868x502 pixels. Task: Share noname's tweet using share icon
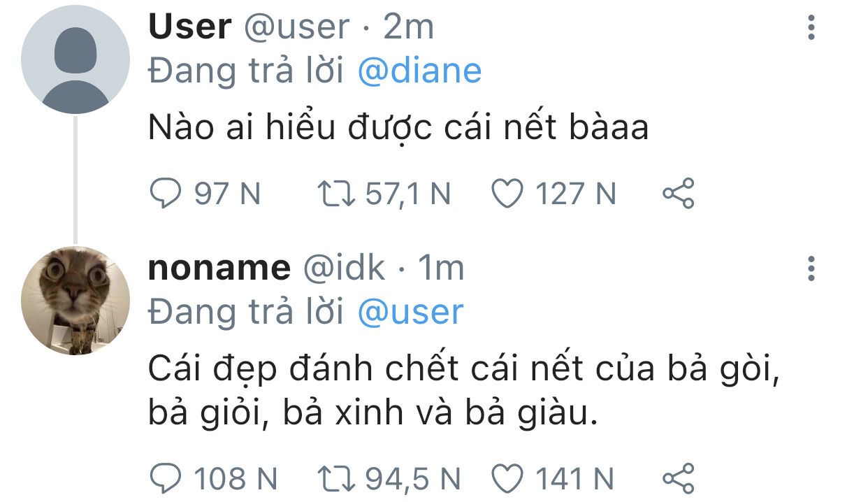(678, 479)
